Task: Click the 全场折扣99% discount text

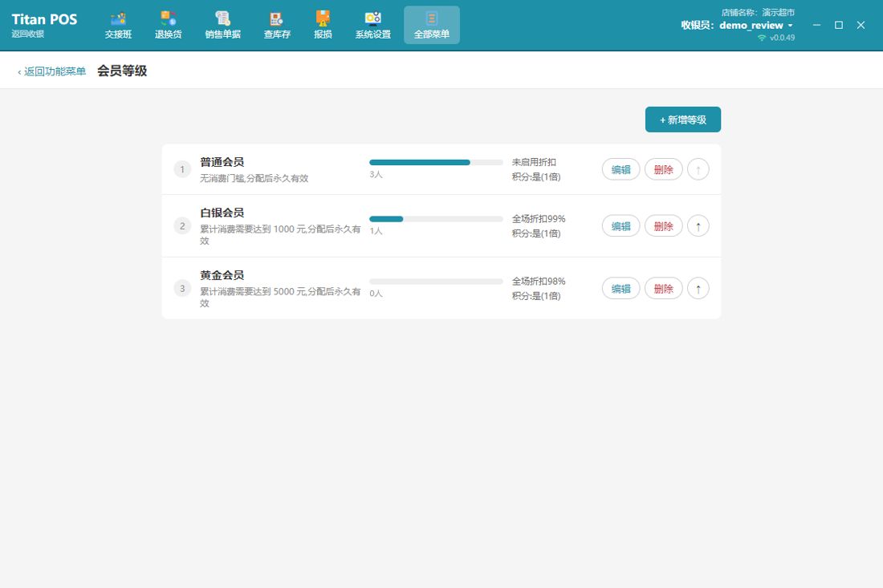Action: 539,219
